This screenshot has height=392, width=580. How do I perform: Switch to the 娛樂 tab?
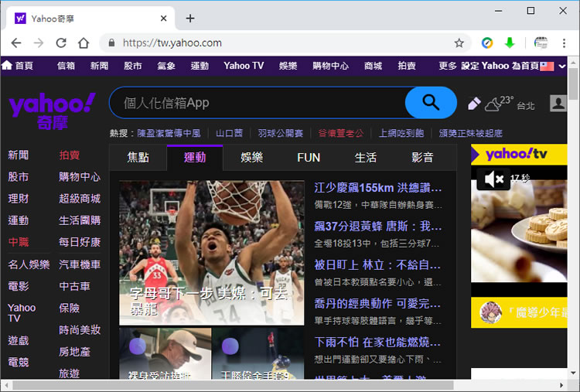click(x=252, y=158)
